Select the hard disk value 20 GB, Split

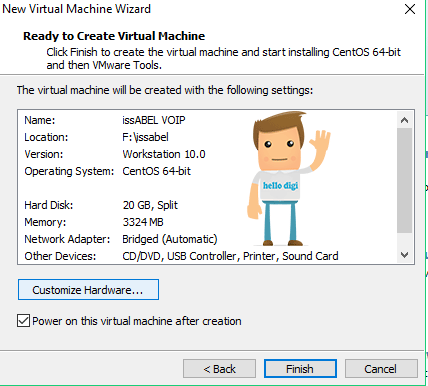point(150,205)
